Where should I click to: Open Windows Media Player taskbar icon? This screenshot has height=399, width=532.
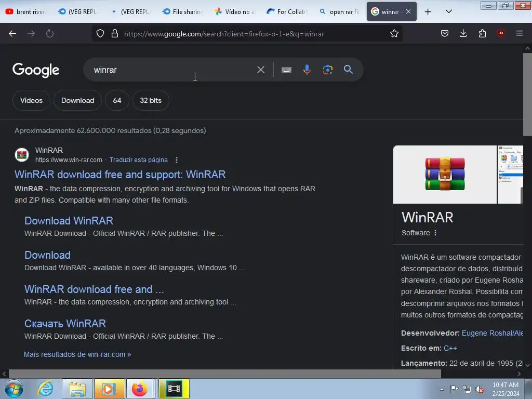pos(109,389)
